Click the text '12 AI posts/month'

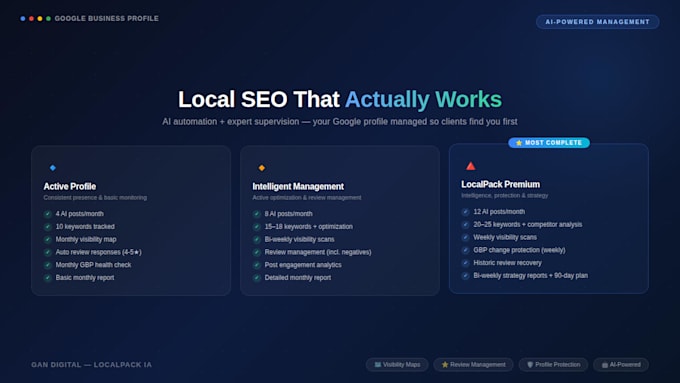[499, 212]
